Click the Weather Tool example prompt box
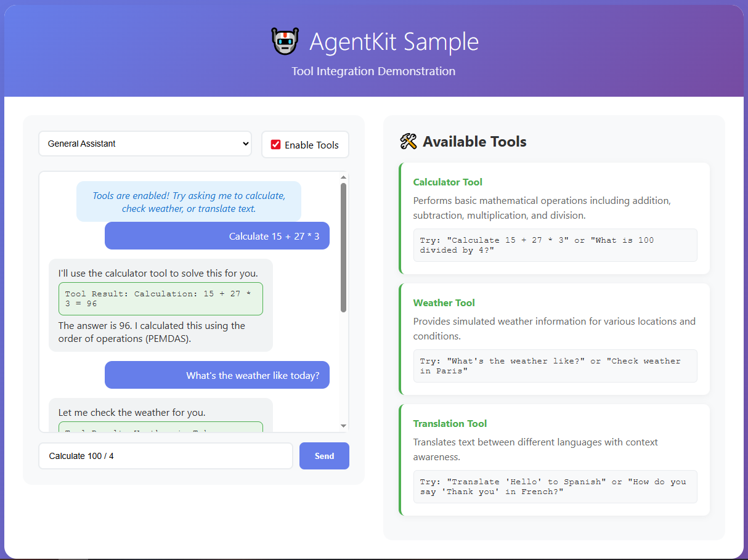 [x=555, y=366]
